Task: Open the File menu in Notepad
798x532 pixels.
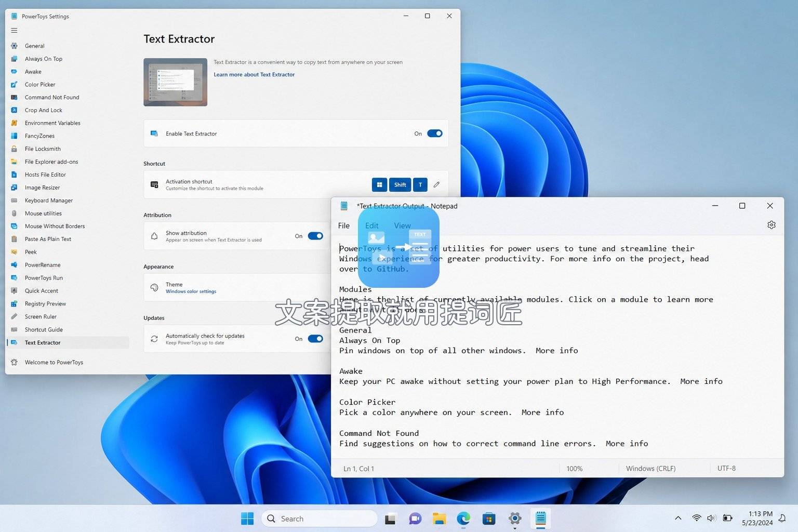Action: (x=344, y=225)
